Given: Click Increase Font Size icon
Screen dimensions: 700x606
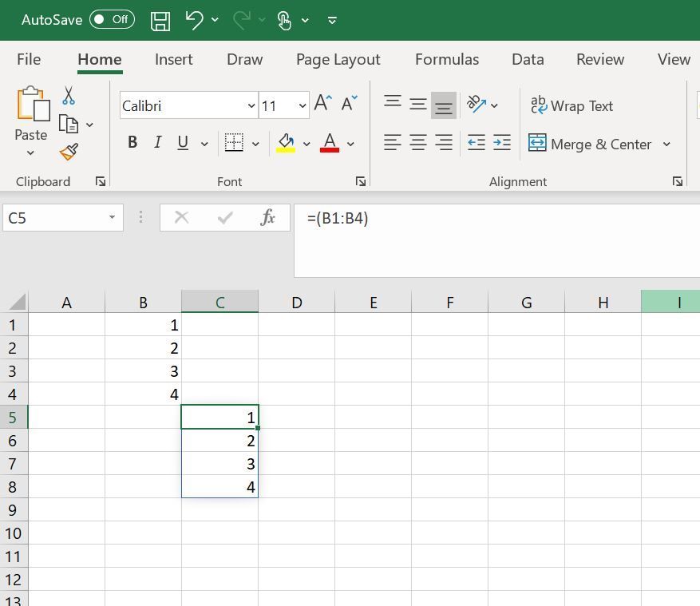Looking at the screenshot, I should point(323,103).
